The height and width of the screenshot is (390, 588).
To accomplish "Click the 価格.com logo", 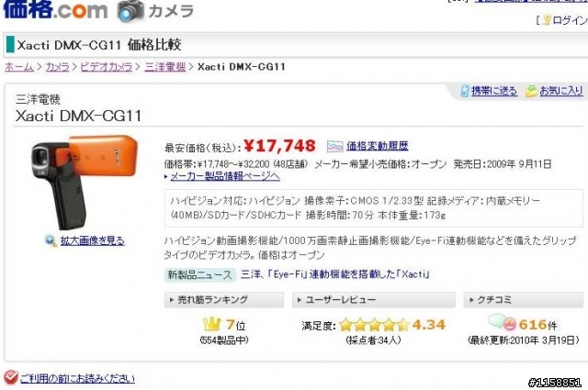I will point(55,9).
